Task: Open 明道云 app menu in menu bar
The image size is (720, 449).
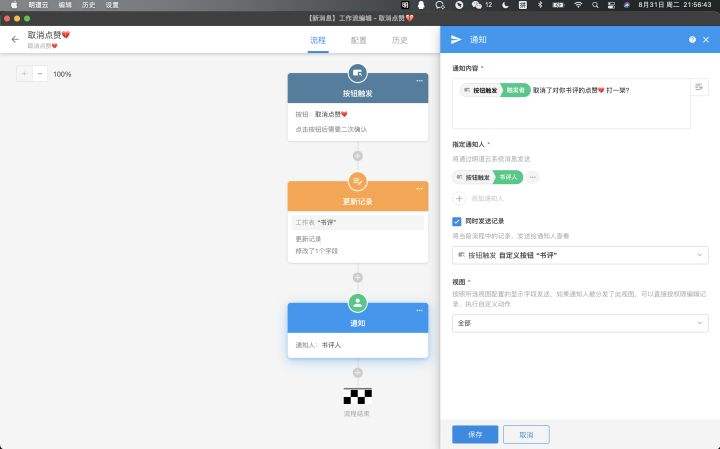Action: click(x=38, y=5)
